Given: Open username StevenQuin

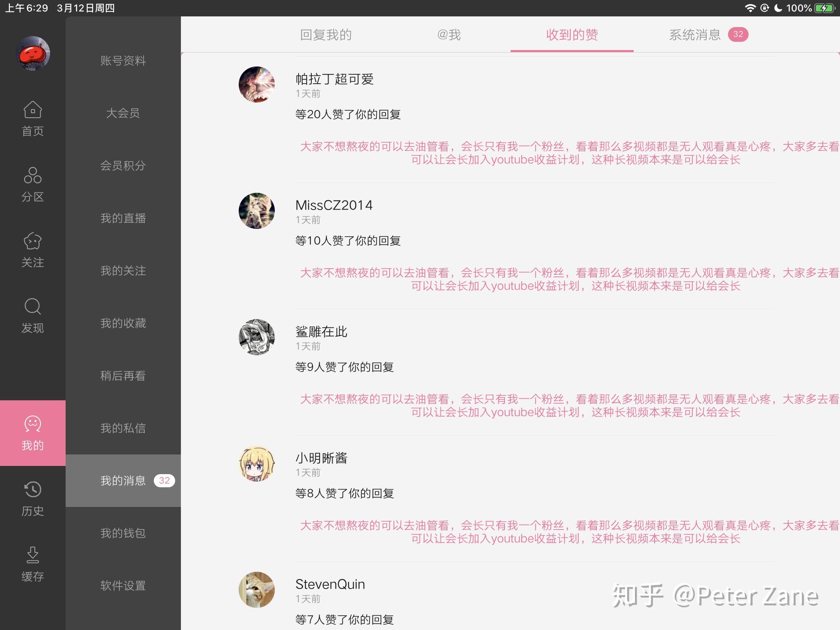Looking at the screenshot, I should coord(330,584).
